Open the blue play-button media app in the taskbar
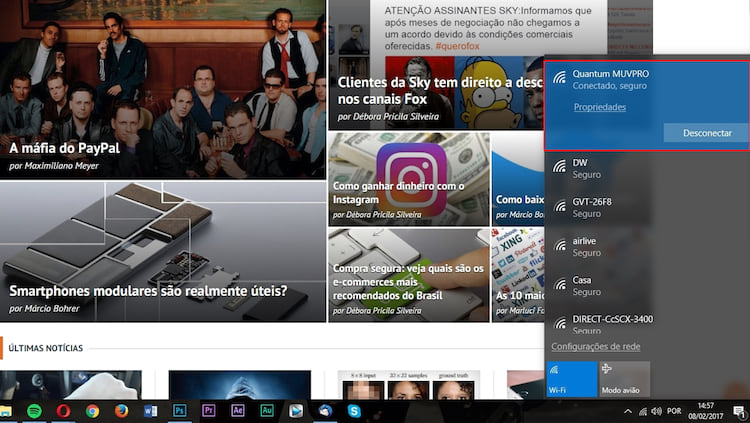This screenshot has width=750, height=423. (x=296, y=411)
